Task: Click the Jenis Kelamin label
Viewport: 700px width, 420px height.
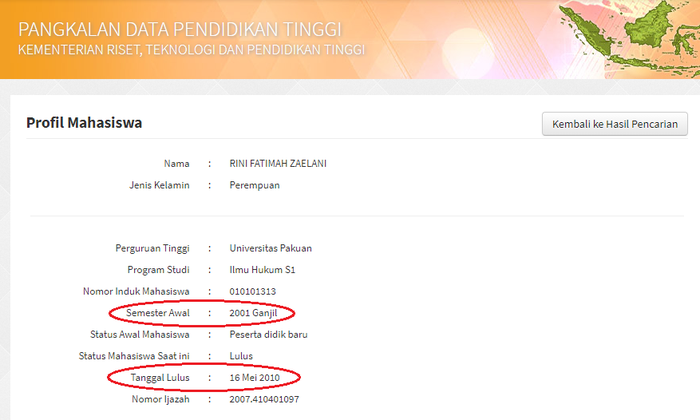Action: point(159,185)
